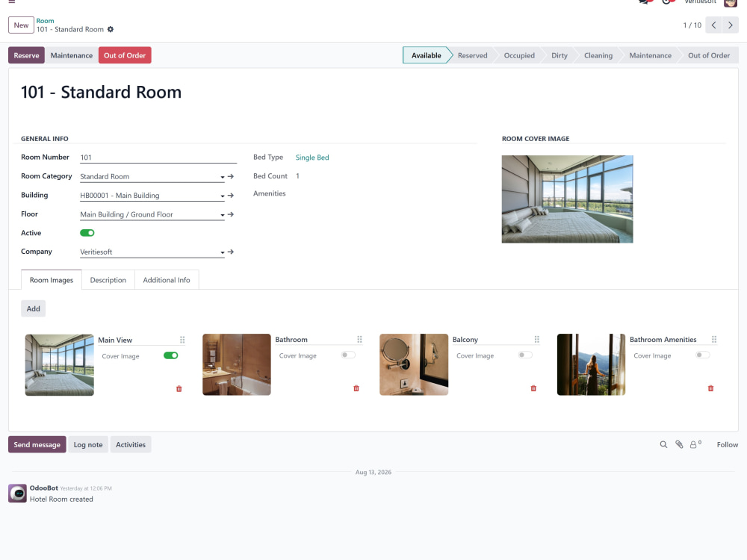Open the Room breadcrumb link
This screenshot has width=747, height=560.
coord(46,21)
